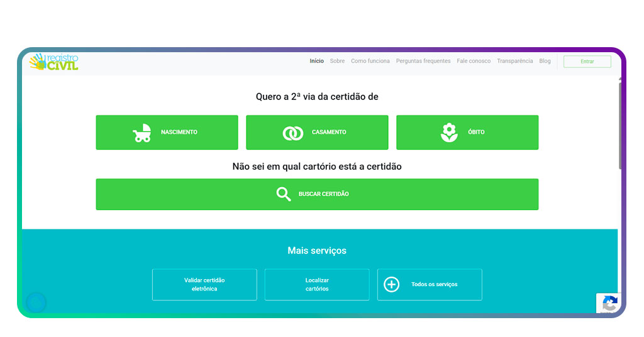Open Como funciona menu item
This screenshot has height=337, width=644.
coord(370,61)
